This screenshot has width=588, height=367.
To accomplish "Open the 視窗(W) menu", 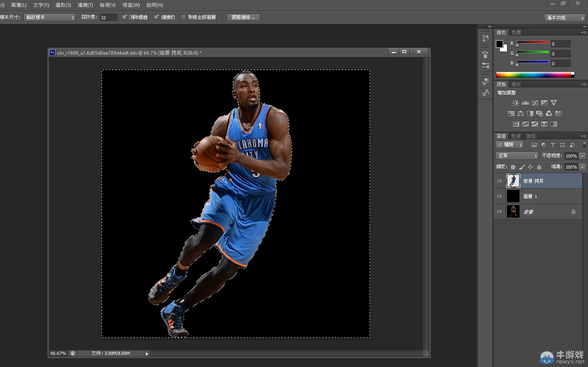I will [x=131, y=5].
